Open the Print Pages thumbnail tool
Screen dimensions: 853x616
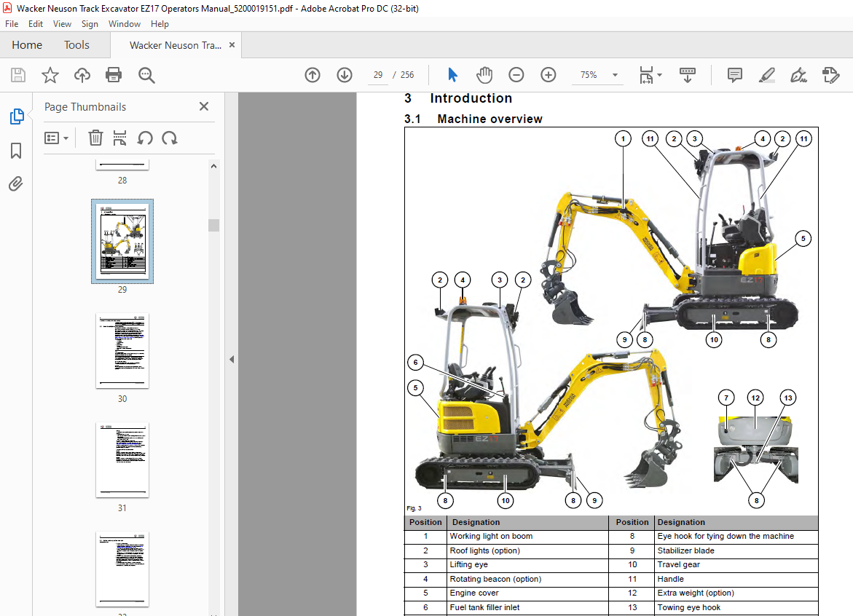tap(119, 138)
